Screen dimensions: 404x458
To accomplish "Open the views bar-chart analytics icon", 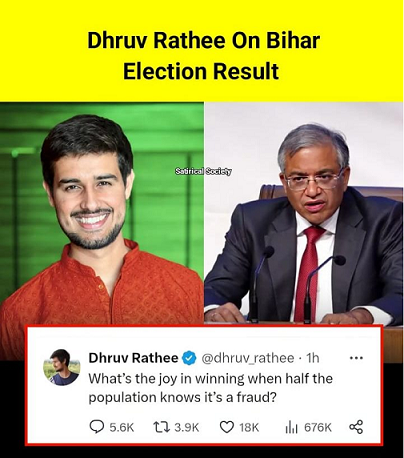I will point(291,427).
